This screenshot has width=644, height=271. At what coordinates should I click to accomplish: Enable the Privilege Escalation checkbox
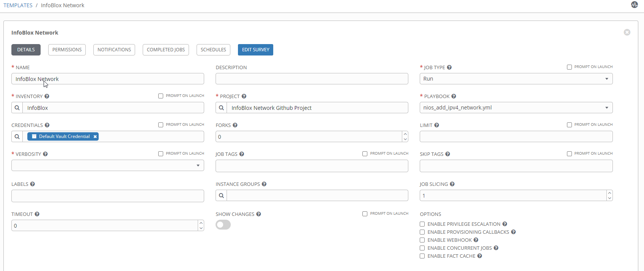pos(422,224)
